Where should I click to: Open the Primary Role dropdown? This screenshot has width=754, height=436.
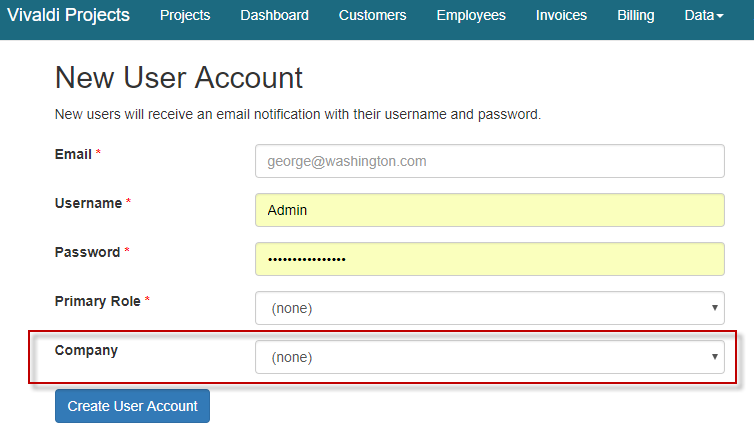pos(489,308)
